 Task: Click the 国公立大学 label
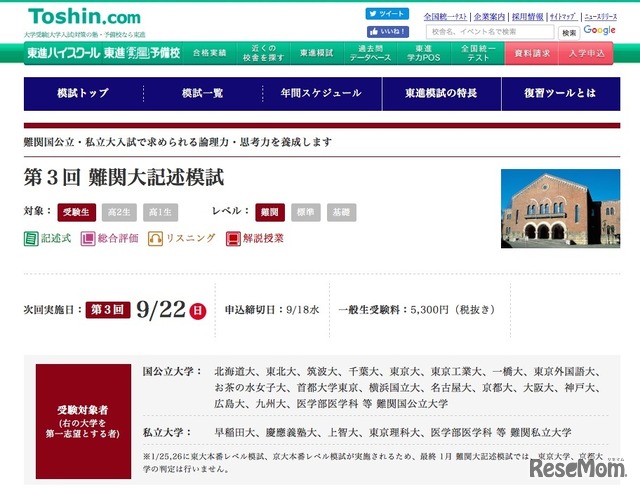click(x=172, y=372)
